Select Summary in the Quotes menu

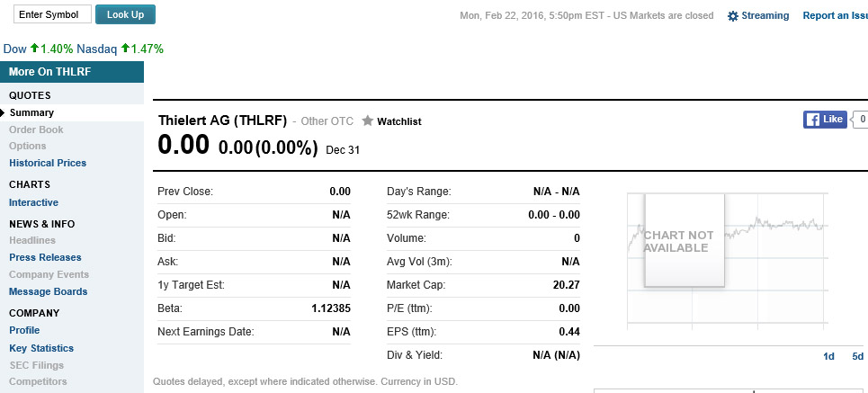tap(31, 112)
